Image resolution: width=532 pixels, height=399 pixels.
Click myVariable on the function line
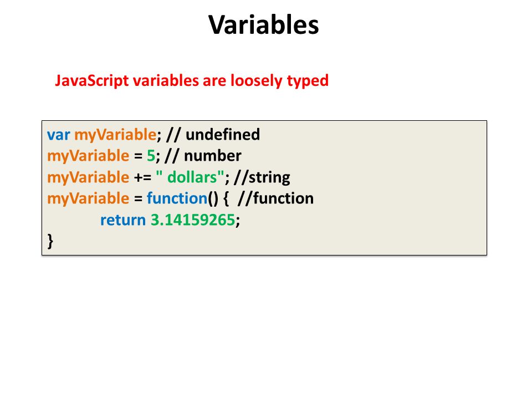(x=88, y=198)
